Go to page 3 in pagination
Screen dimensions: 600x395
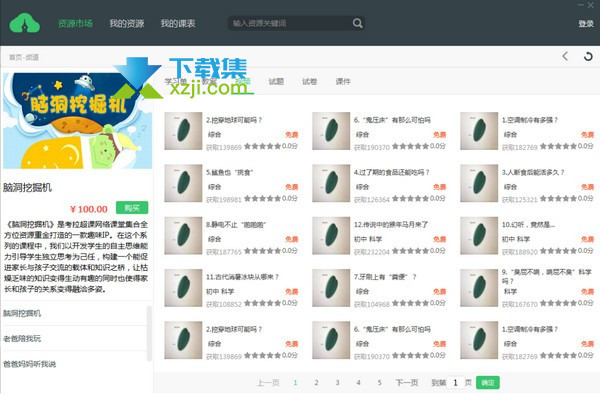pyautogui.click(x=337, y=382)
